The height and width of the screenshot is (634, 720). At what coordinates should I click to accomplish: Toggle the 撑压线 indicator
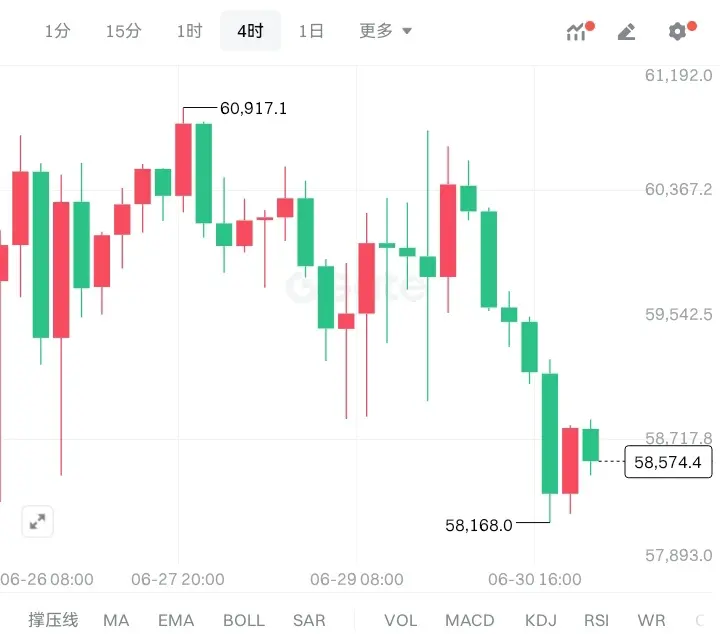[53, 620]
